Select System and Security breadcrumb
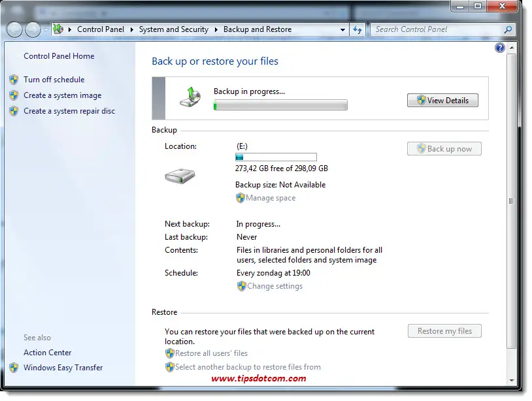This screenshot has width=532, height=401. pyautogui.click(x=174, y=29)
